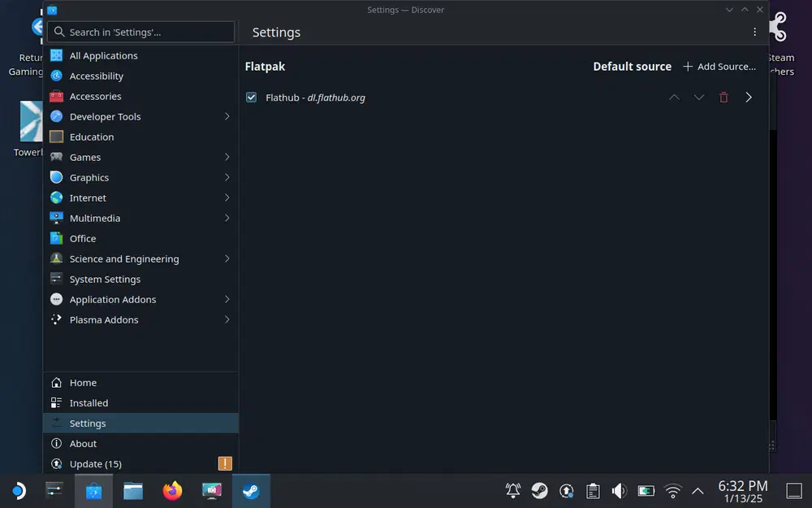812x508 pixels.
Task: Open the Multimedia category
Action: [140, 218]
